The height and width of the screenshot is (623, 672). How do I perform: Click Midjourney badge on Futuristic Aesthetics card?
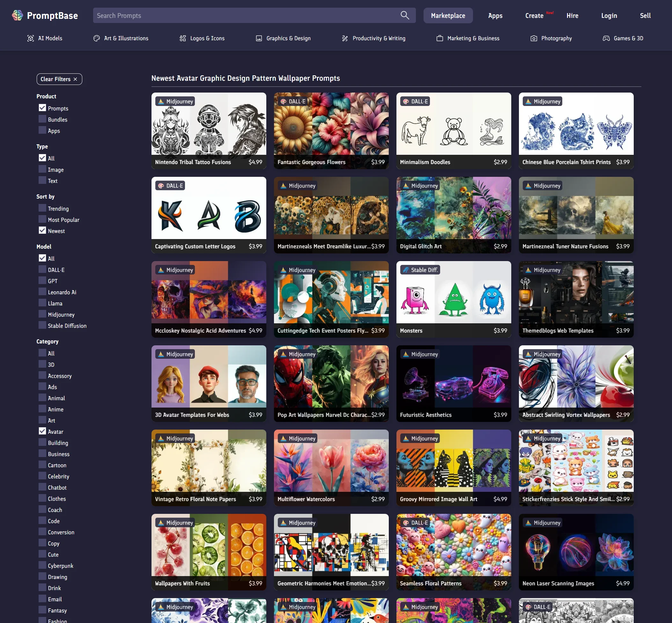click(x=420, y=354)
